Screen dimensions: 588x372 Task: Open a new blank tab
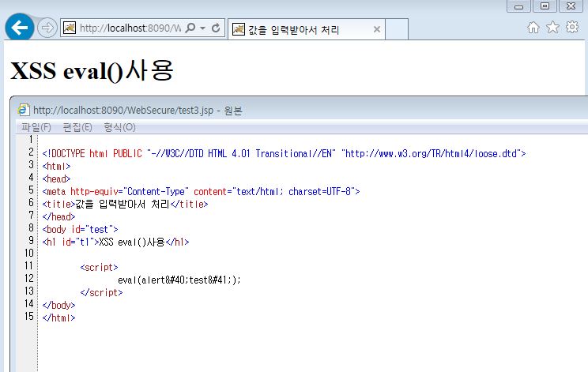click(x=397, y=29)
